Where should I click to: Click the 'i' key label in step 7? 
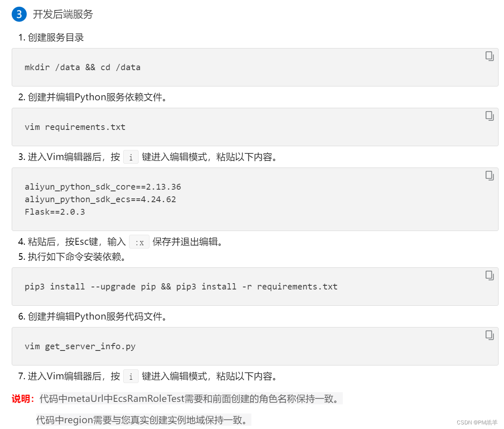pyautogui.click(x=131, y=376)
